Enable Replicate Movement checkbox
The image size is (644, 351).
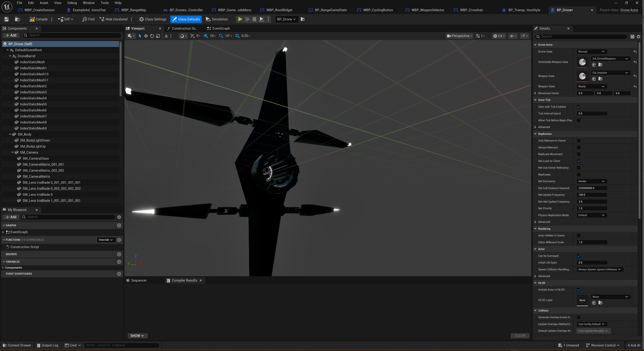[578, 154]
